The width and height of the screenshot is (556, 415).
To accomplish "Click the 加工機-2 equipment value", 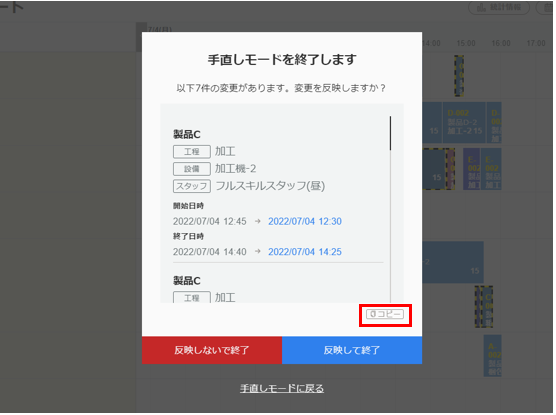I will point(235,168).
